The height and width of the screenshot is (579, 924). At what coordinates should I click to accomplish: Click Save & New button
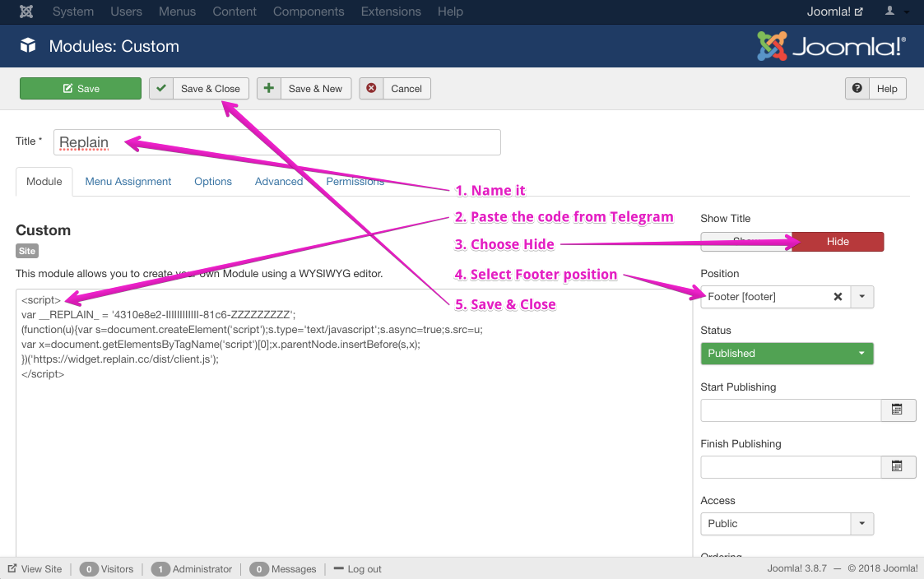point(304,88)
